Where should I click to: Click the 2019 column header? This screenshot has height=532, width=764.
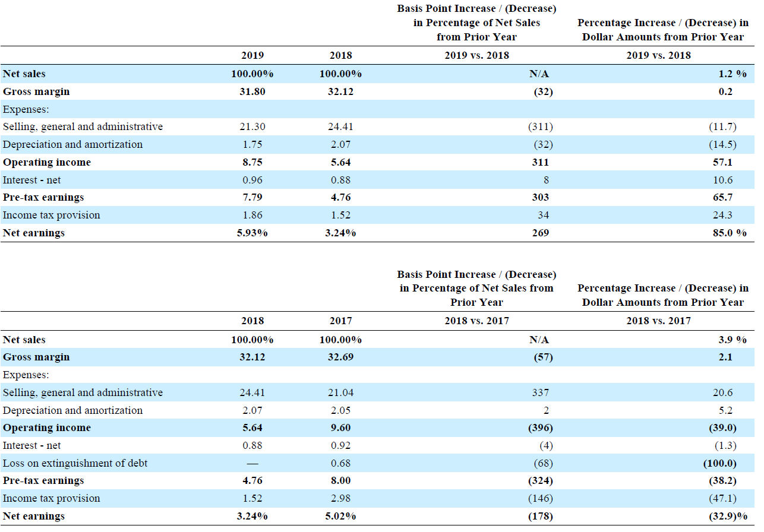point(252,55)
